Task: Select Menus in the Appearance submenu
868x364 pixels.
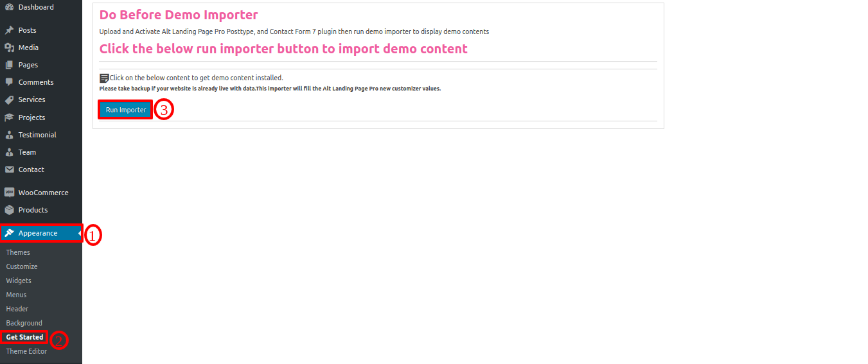Action: coord(17,295)
